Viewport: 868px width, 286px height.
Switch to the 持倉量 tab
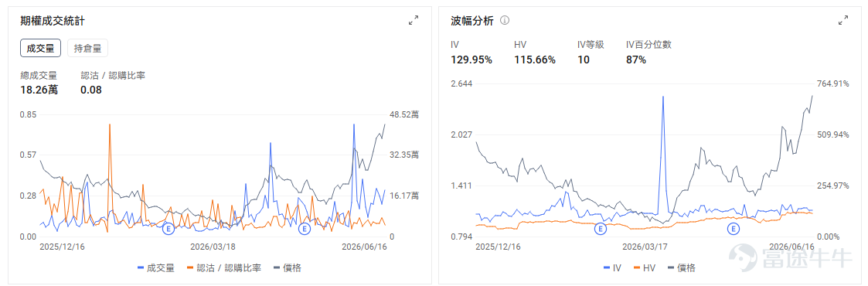point(87,48)
